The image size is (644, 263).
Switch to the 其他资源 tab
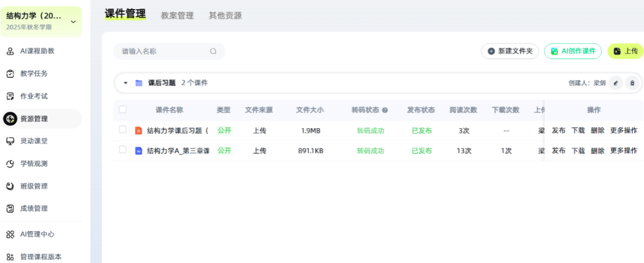point(225,16)
